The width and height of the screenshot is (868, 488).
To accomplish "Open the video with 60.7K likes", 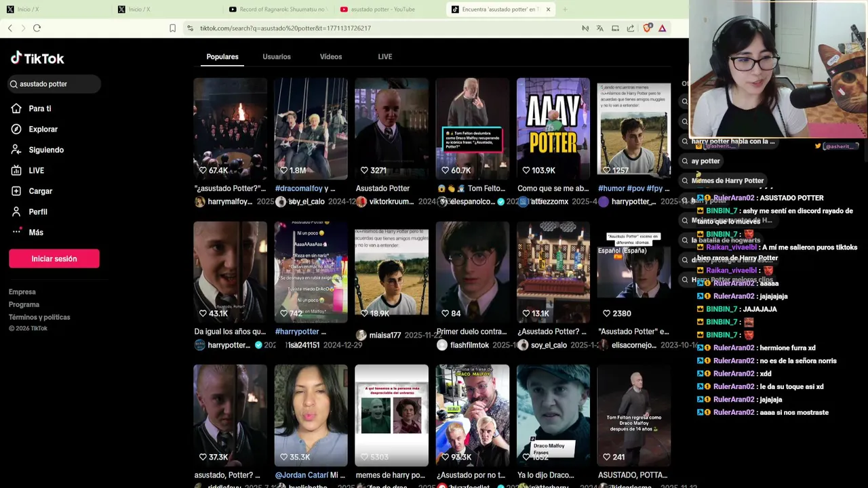I will [473, 129].
